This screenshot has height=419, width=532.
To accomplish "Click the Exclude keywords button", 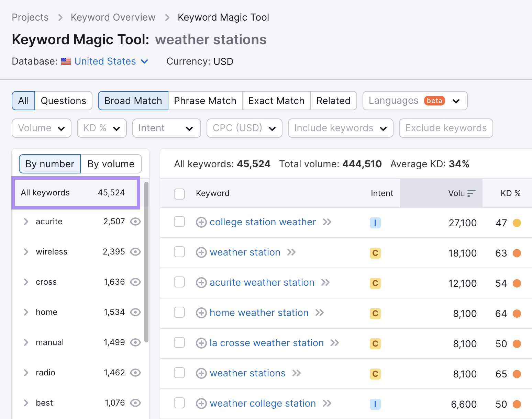I will coord(446,128).
